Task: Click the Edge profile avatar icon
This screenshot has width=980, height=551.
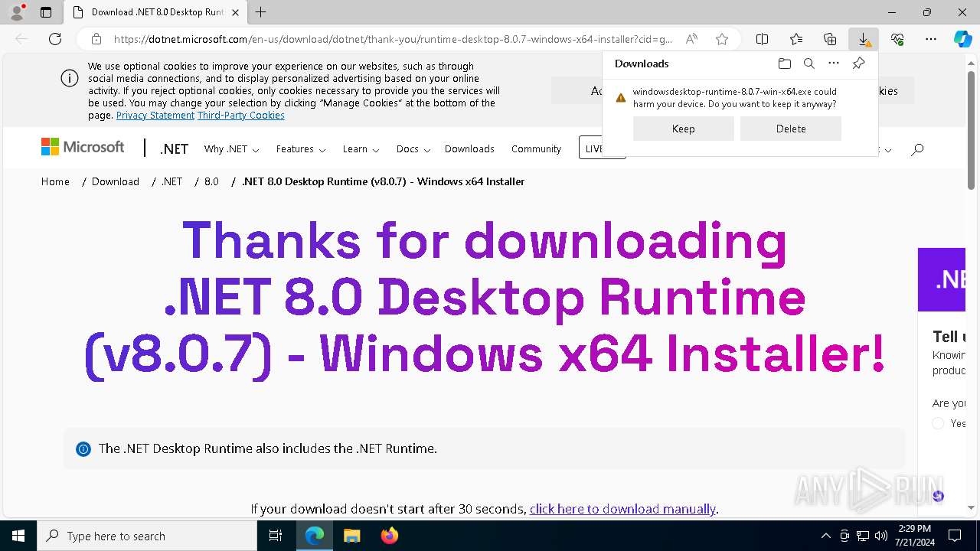Action: pyautogui.click(x=16, y=12)
